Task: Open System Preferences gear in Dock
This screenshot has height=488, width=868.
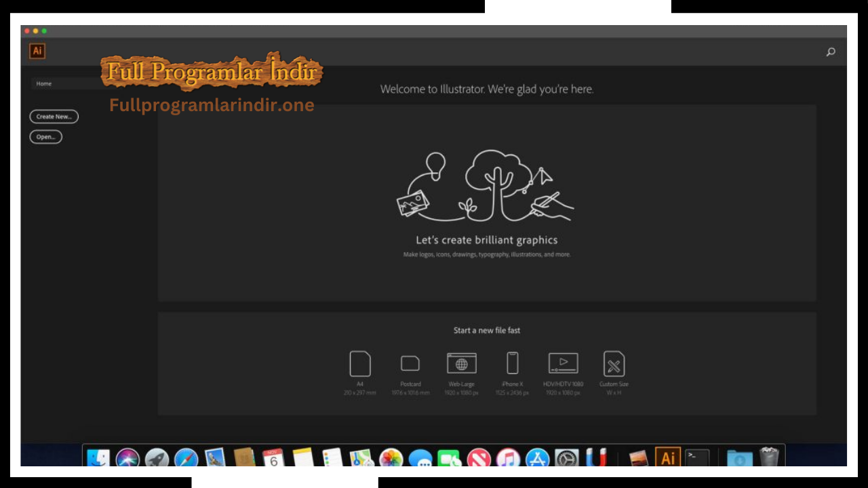Action: pos(567,457)
